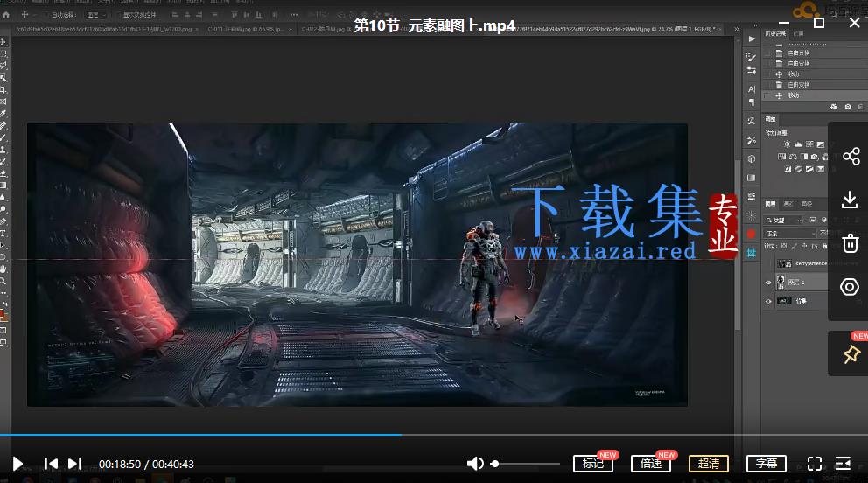Select the 图层 1 layer thumbnail

pyautogui.click(x=781, y=282)
